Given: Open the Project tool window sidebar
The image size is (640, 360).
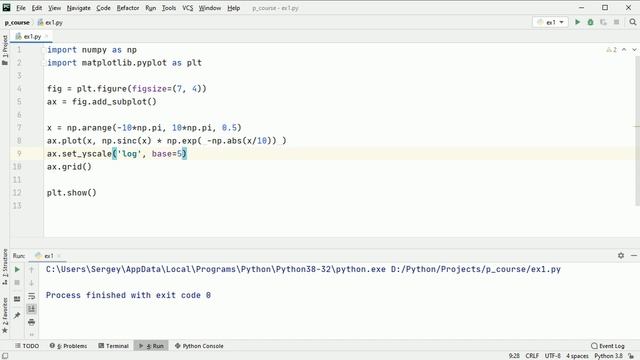Looking at the screenshot, I should coord(5,50).
